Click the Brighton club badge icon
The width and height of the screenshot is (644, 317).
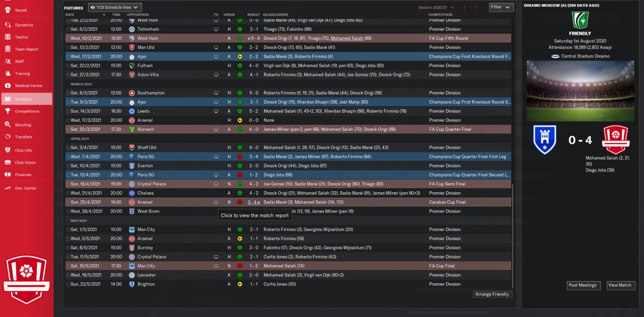pyautogui.click(x=131, y=284)
